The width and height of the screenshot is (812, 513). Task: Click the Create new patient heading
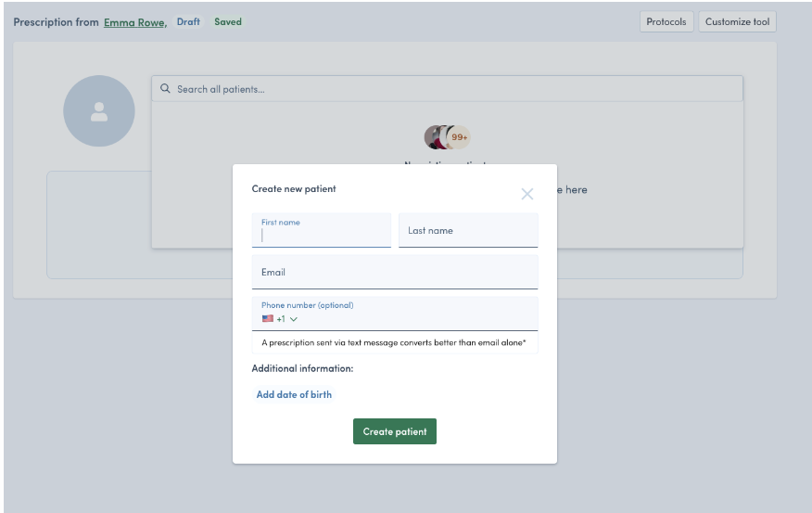[x=294, y=188]
